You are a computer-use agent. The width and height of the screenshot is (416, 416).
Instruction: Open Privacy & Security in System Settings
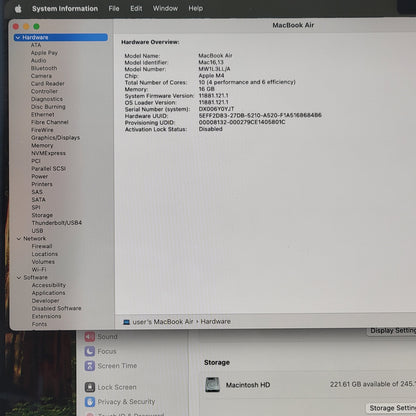[x=120, y=402]
